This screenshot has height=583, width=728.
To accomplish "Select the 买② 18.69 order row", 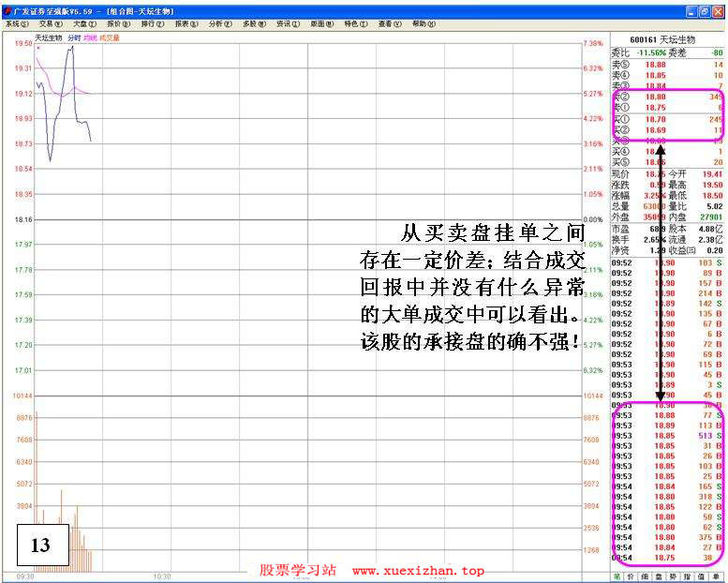I will pos(667,130).
